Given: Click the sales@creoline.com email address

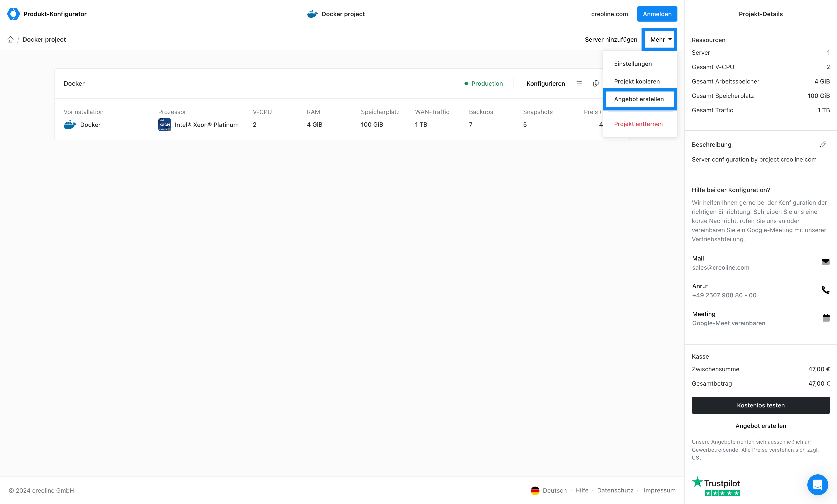Looking at the screenshot, I should pos(721,268).
